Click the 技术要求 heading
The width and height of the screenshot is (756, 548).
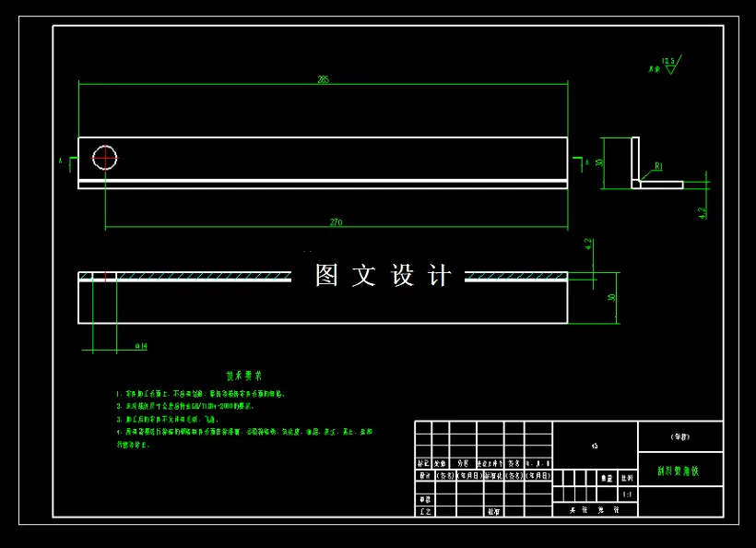pyautogui.click(x=244, y=375)
